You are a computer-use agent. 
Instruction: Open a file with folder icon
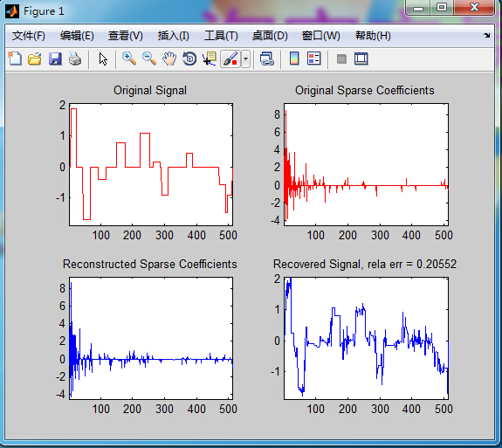(x=35, y=59)
